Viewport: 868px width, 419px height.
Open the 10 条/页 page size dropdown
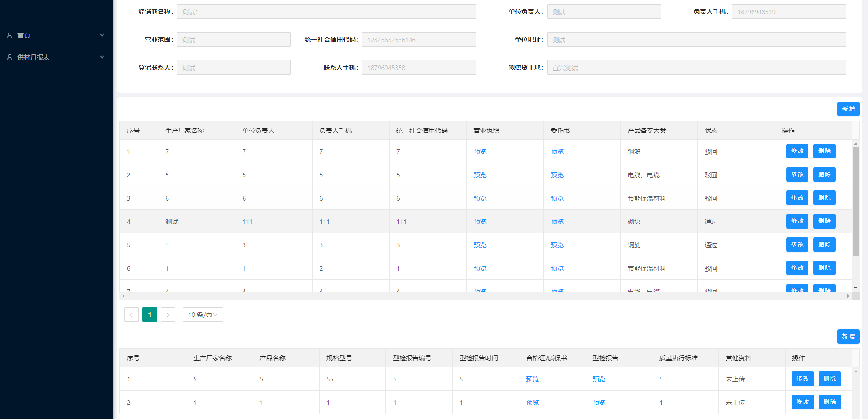(x=203, y=315)
